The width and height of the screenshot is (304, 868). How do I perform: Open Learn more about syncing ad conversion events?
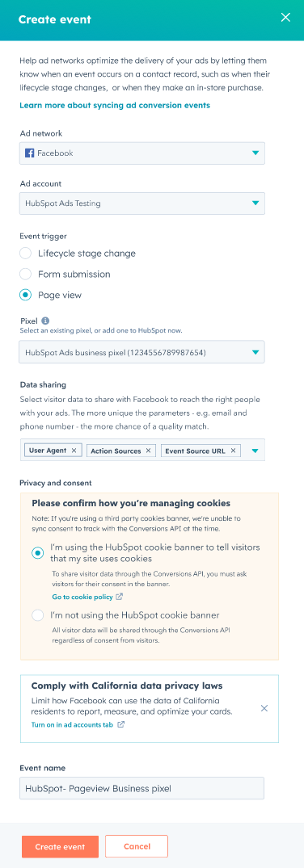(115, 105)
